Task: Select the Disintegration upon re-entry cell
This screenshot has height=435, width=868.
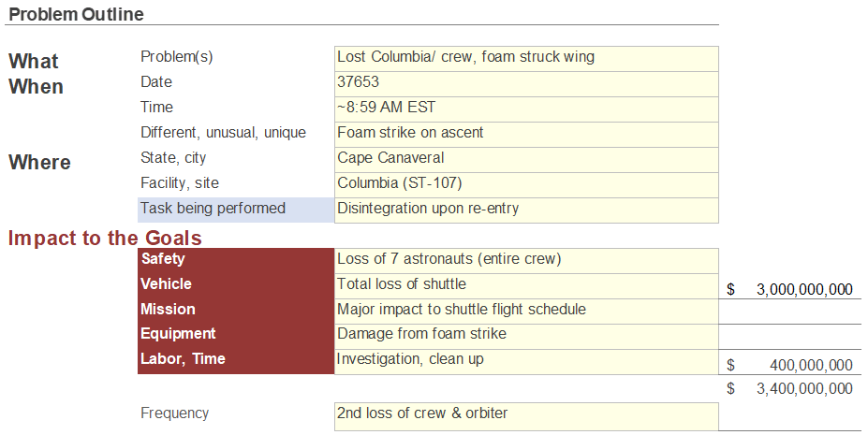Action: [526, 210]
